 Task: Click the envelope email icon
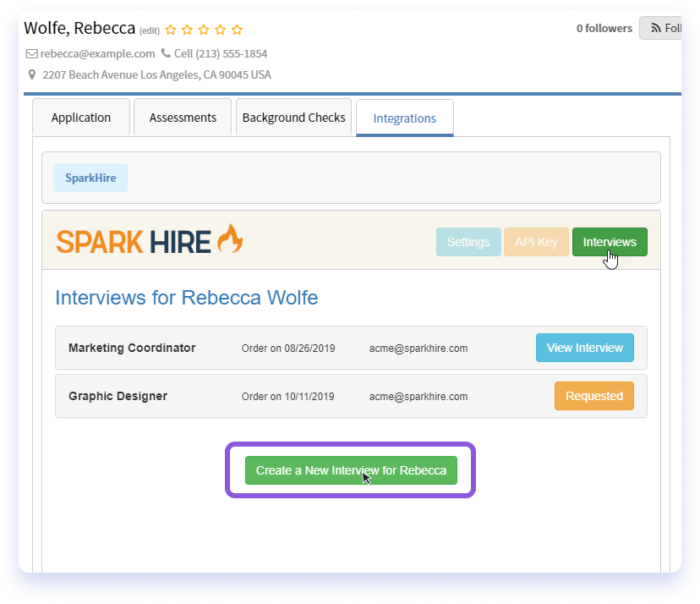(x=31, y=54)
